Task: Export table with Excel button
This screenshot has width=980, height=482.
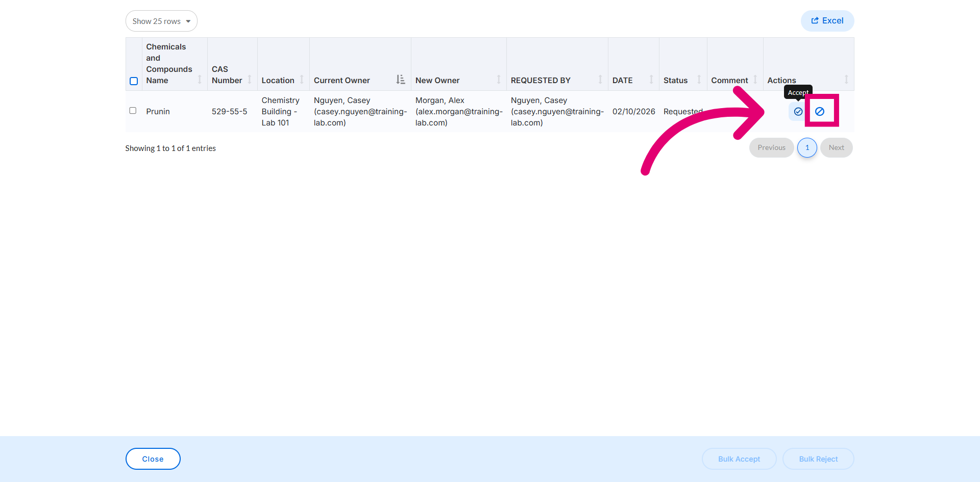Action: pyautogui.click(x=827, y=21)
